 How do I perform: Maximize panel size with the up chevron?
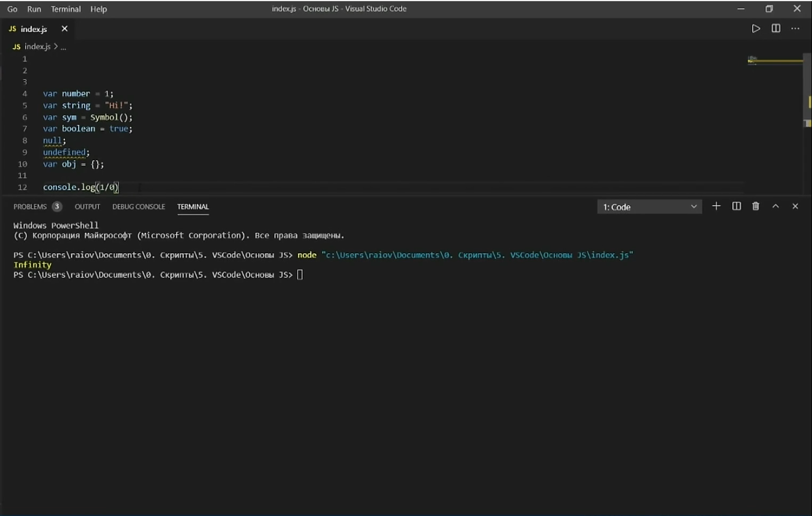[775, 207]
